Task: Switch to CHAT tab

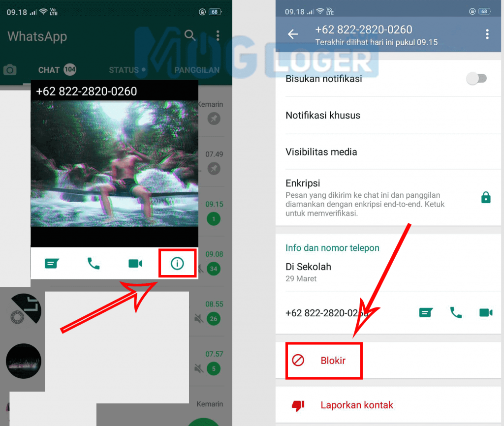Action: coord(57,70)
